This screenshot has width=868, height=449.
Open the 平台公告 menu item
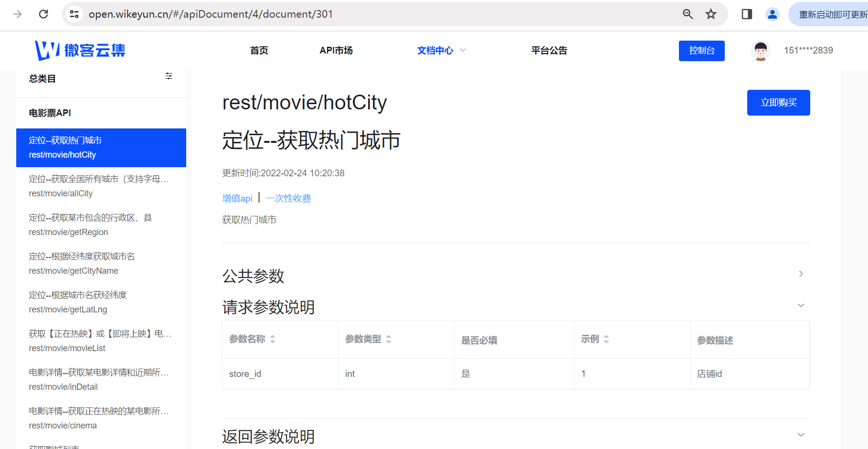pos(549,51)
